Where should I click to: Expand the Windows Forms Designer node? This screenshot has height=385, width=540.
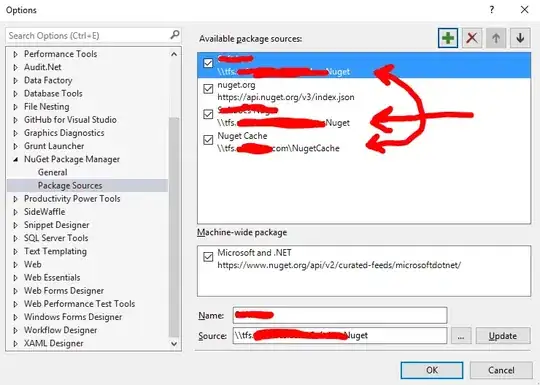15,317
